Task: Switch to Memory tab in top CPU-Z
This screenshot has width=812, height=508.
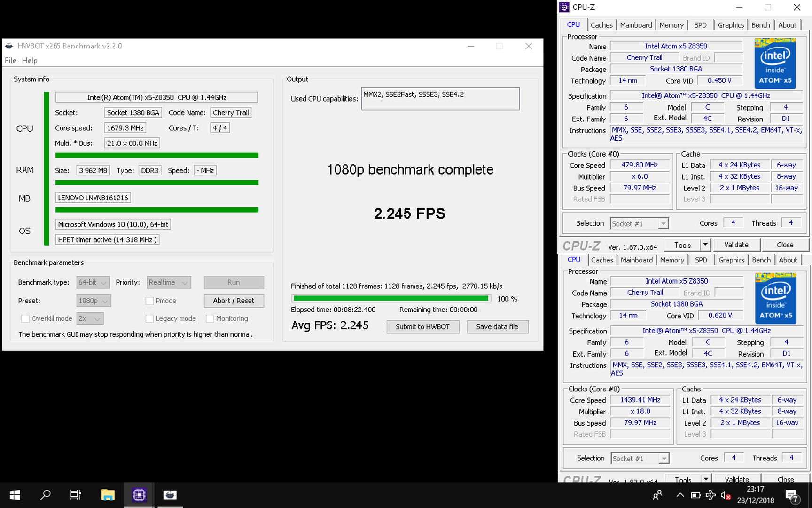Action: tap(671, 25)
